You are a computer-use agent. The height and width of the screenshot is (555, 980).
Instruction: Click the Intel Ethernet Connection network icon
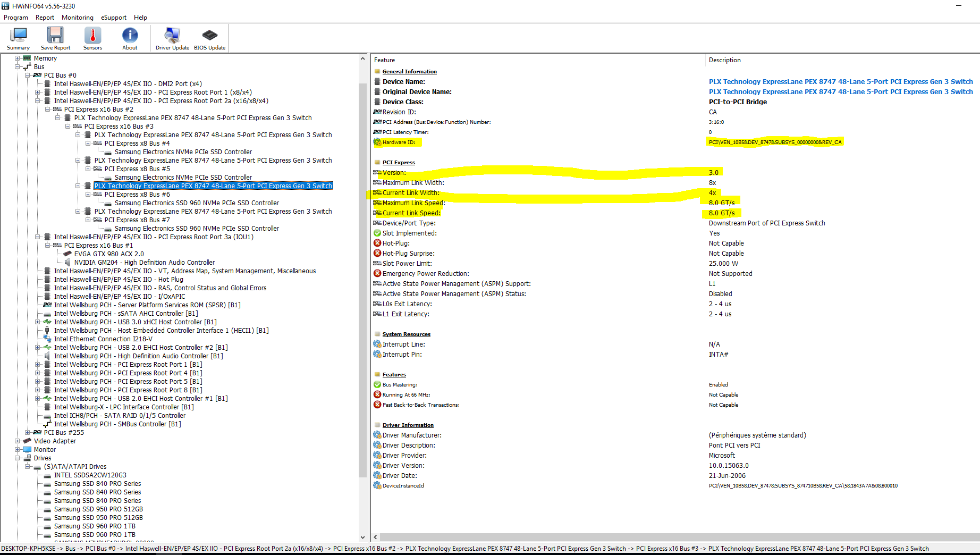(47, 339)
